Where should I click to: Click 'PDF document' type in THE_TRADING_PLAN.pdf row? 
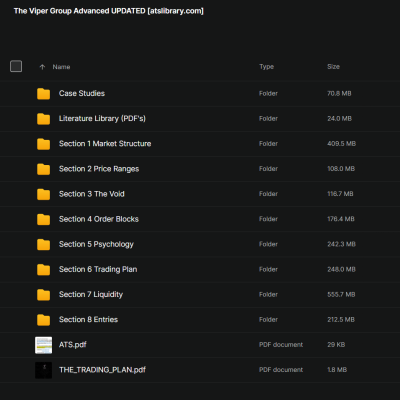pos(281,370)
